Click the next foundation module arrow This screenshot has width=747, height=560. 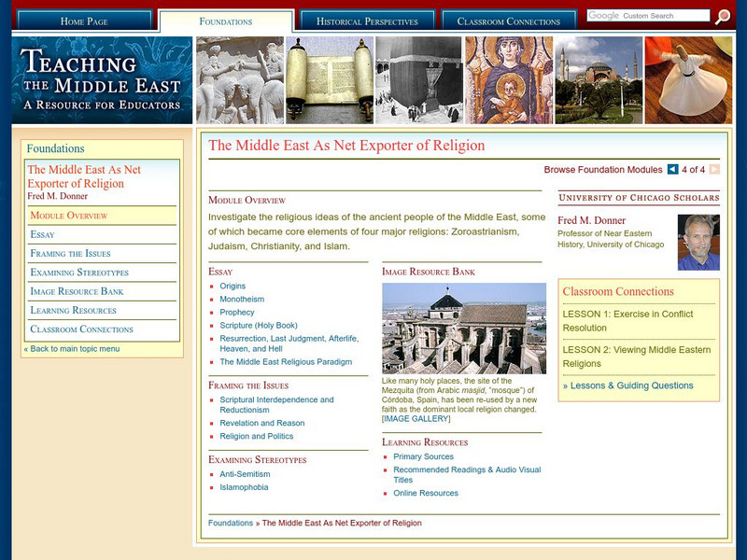pos(714,169)
